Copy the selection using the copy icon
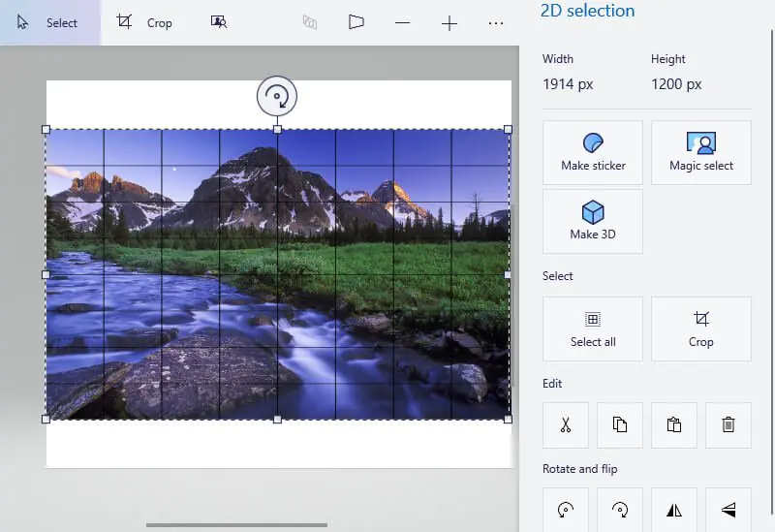Screen dimensions: 775x532 [620, 424]
